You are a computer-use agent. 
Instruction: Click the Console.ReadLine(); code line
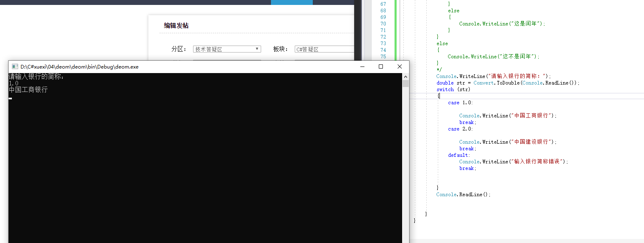tap(463, 195)
